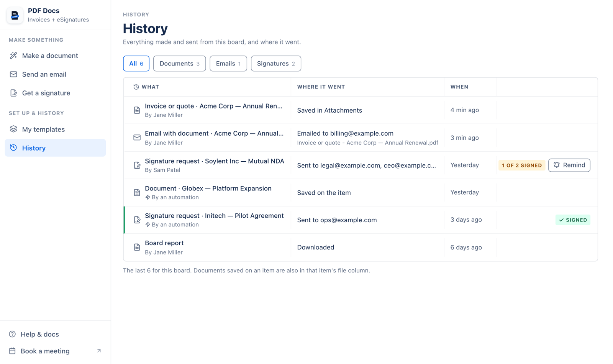Click the envelope icon beside Send an email

(13, 74)
